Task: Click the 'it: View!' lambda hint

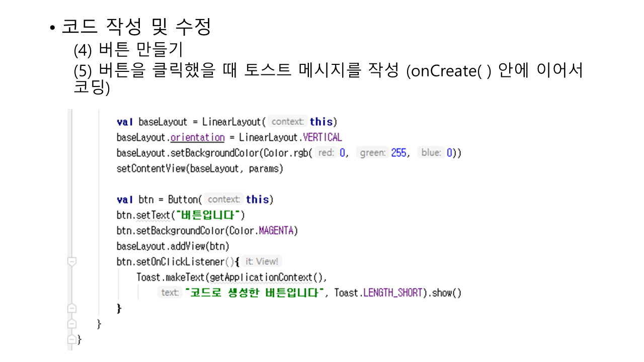Action: 262,261
